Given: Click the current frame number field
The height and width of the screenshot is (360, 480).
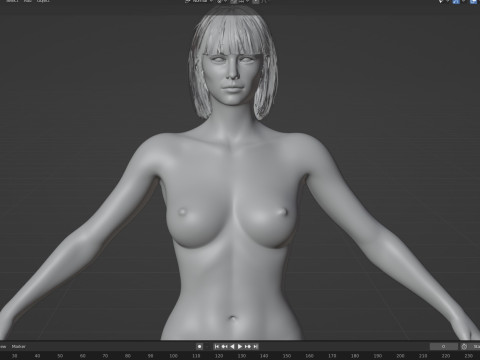Looking at the screenshot, I should 443,347.
